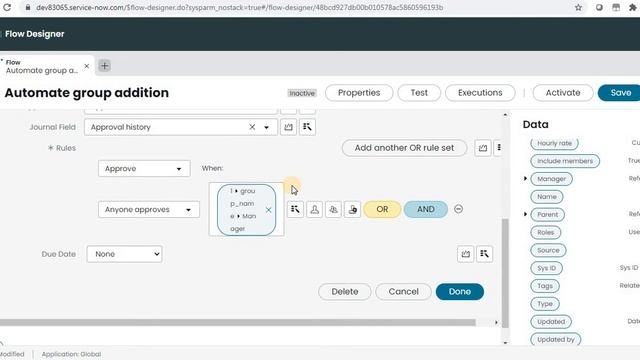Click Done to finish the action
The image size is (640, 360).
tap(460, 291)
